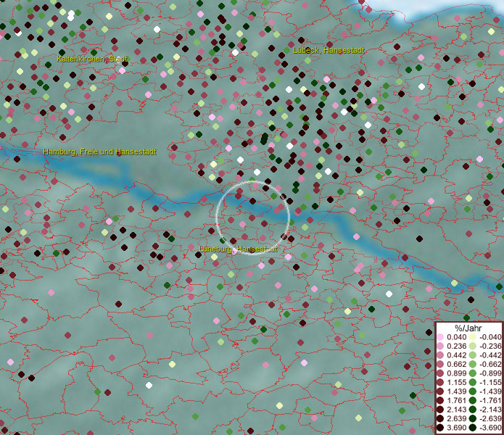Select the 'Kaltenkirchen, Stadt' map label
The width and height of the screenshot is (504, 435).
coord(92,59)
